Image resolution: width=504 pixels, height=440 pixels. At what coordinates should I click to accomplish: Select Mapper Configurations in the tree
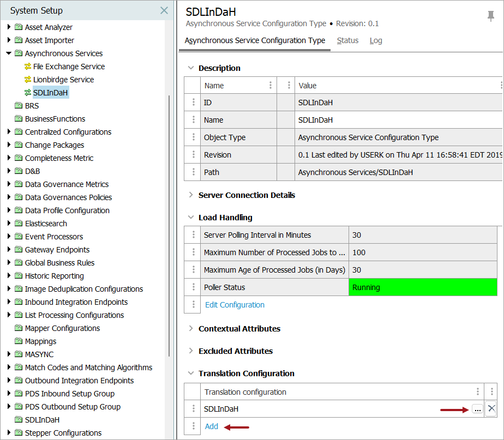(62, 328)
